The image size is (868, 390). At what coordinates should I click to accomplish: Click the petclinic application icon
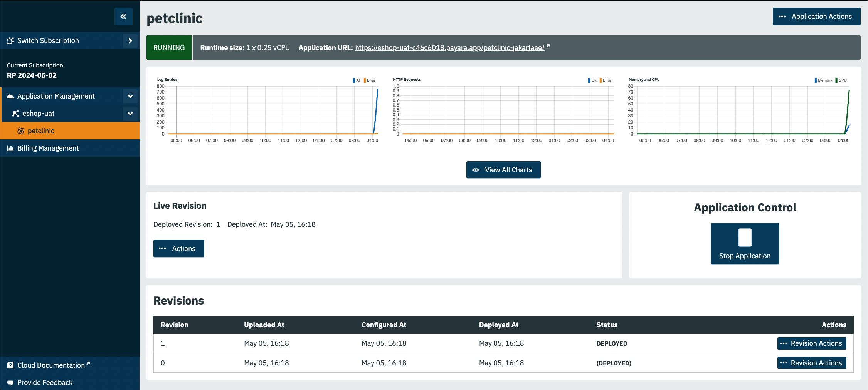tap(21, 131)
